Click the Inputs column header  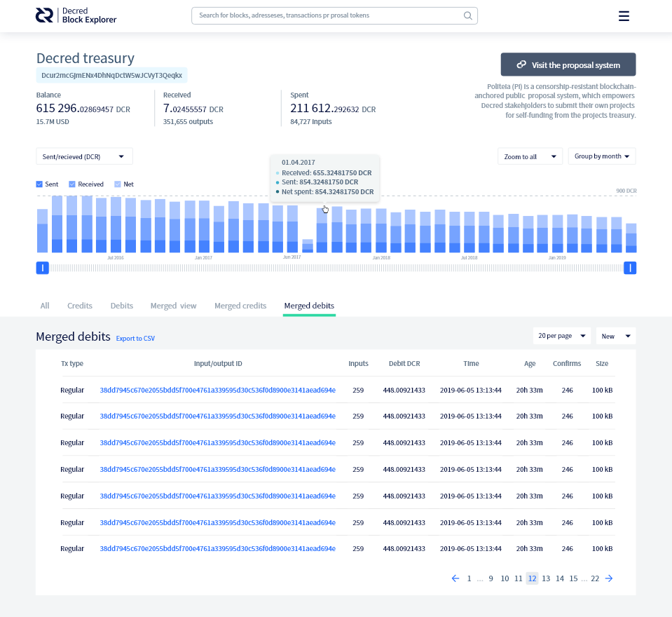pos(358,364)
